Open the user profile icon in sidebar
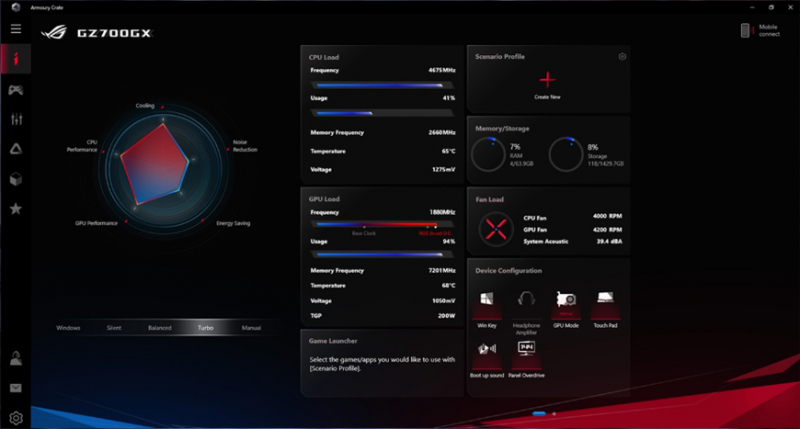 [x=16, y=359]
